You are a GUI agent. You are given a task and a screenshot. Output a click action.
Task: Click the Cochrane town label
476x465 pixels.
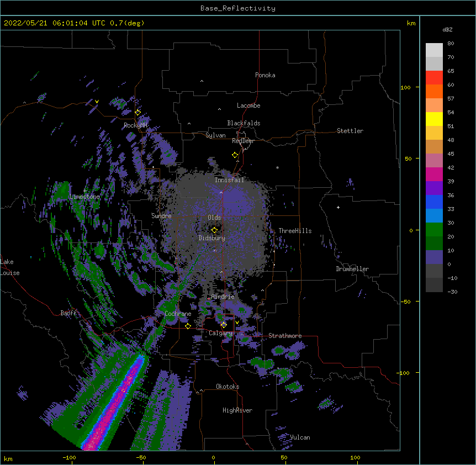pyautogui.click(x=178, y=314)
